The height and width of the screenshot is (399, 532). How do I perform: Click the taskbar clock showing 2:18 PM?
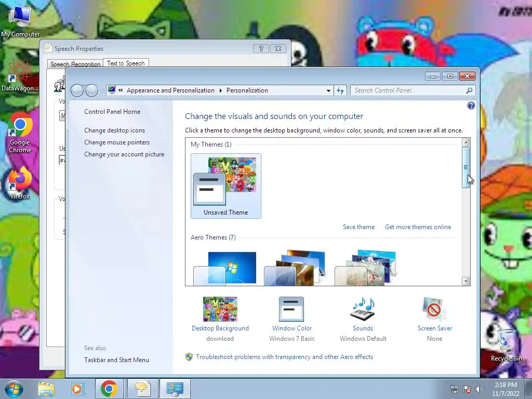coord(506,389)
